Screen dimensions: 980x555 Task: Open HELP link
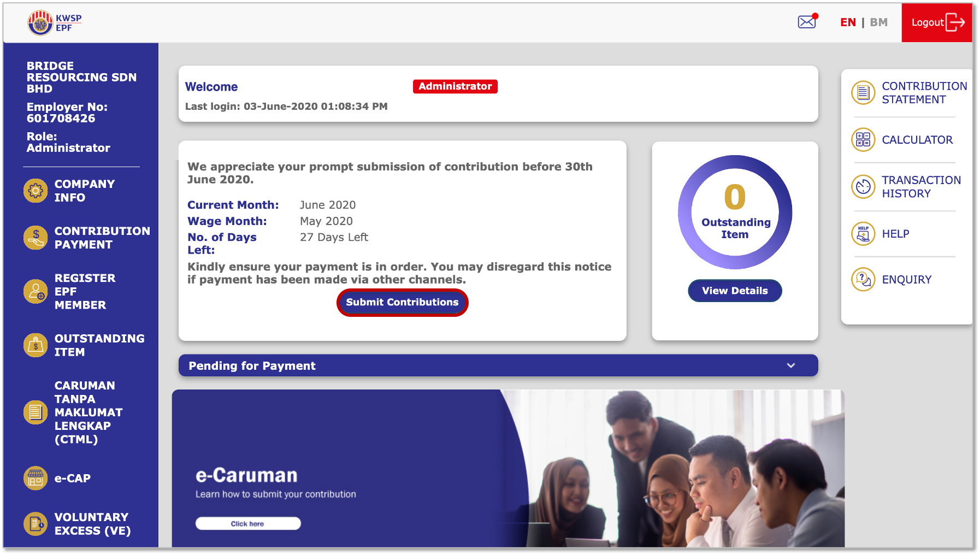pyautogui.click(x=895, y=234)
